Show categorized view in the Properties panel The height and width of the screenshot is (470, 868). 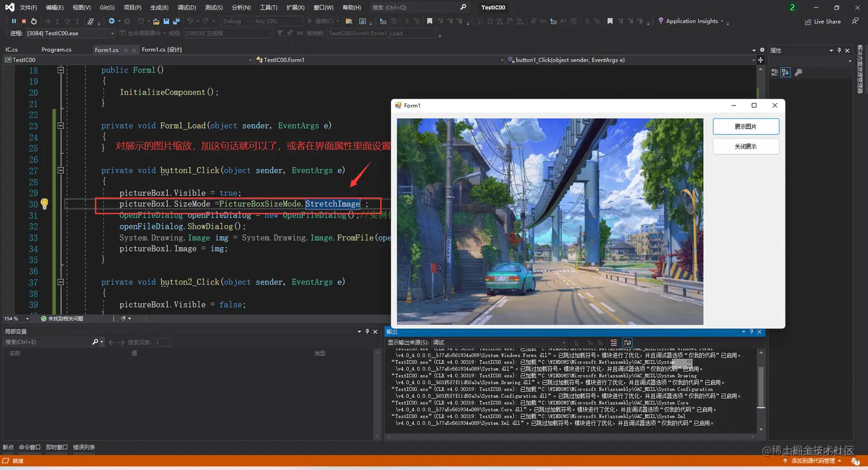click(775, 72)
